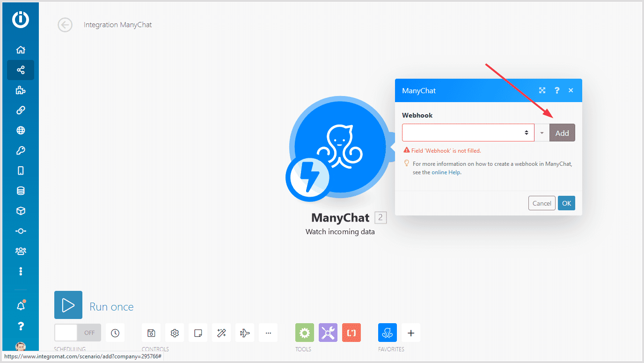Open Flow control icon in sidebar
This screenshot has width=644, height=363.
[21, 231]
